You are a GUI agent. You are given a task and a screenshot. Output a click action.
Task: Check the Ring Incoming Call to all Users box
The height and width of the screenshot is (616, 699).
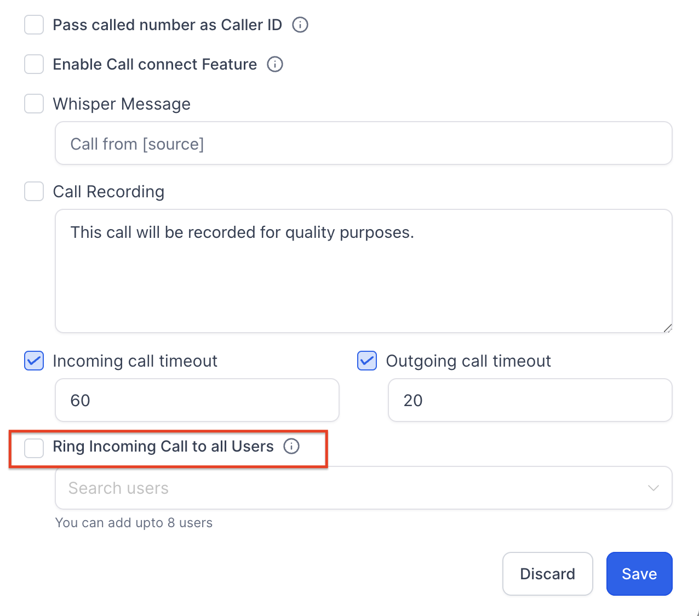click(x=34, y=448)
